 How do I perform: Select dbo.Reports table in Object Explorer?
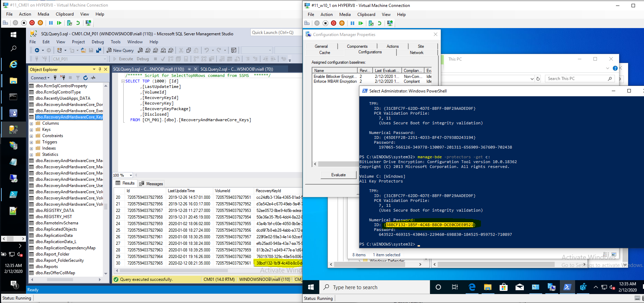tap(46, 267)
